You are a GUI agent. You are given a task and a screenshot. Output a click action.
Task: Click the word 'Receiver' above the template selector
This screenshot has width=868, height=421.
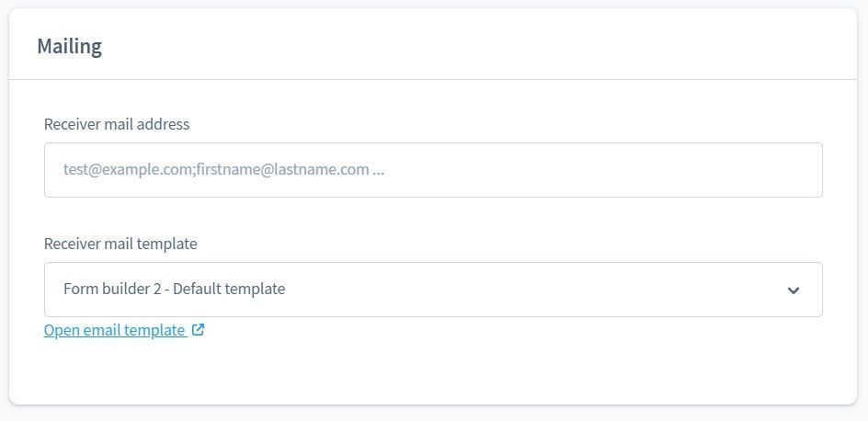(x=73, y=244)
